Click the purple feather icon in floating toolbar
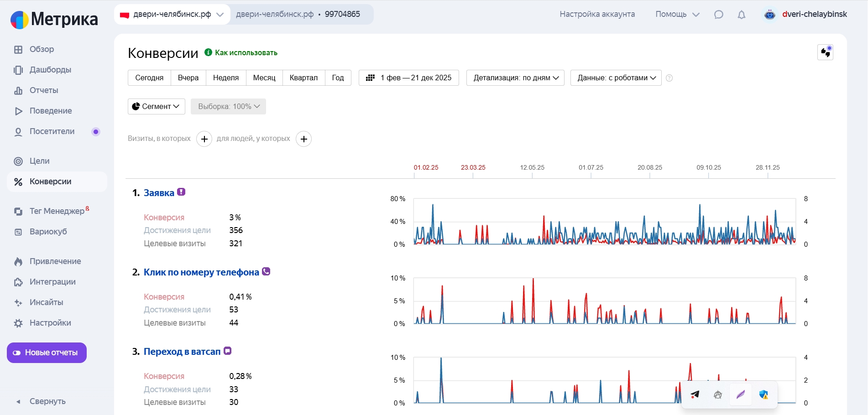 pos(740,394)
